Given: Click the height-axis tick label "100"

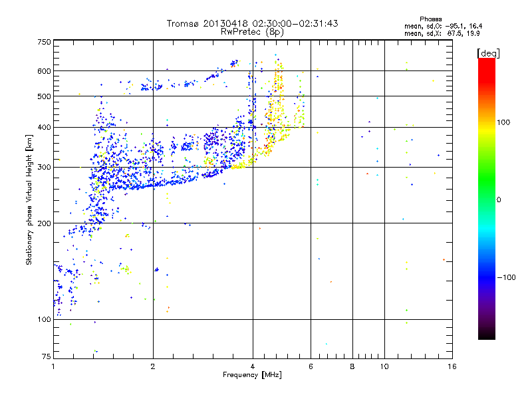Looking at the screenshot, I should coord(44,319).
